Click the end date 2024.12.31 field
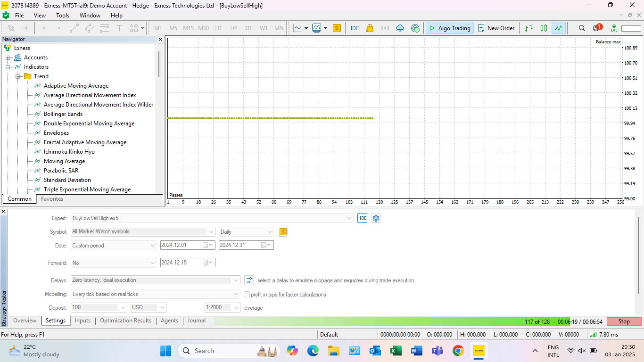The width and height of the screenshot is (644, 362). 246,245
